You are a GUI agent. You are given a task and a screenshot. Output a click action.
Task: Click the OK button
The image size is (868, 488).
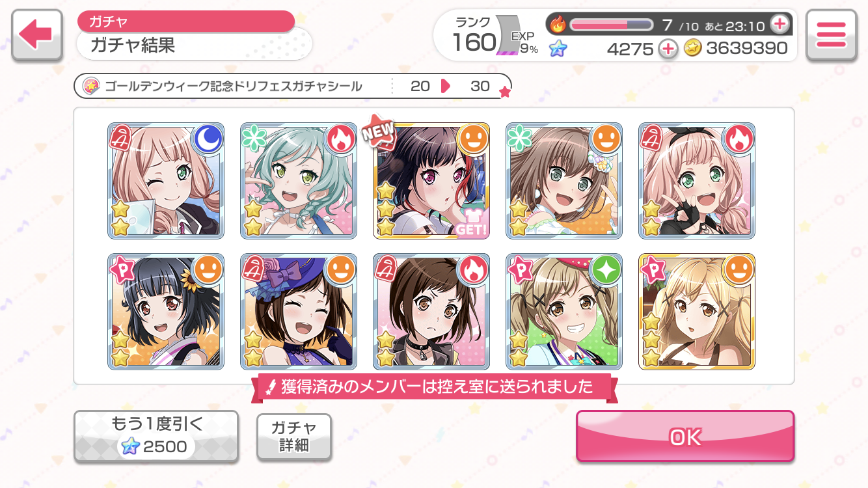(x=685, y=437)
